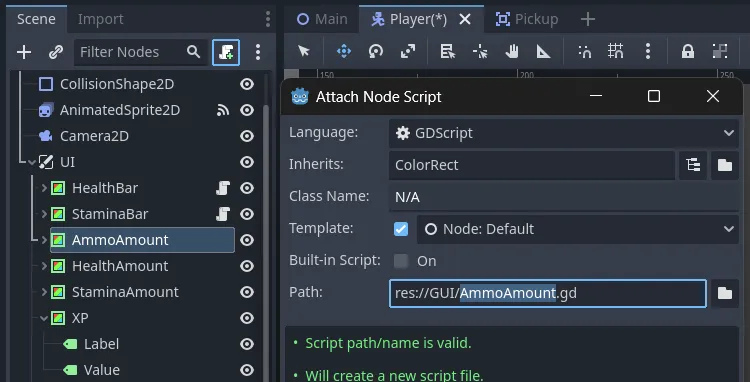
Task: Browse class tree for Inherits field
Action: tap(693, 165)
